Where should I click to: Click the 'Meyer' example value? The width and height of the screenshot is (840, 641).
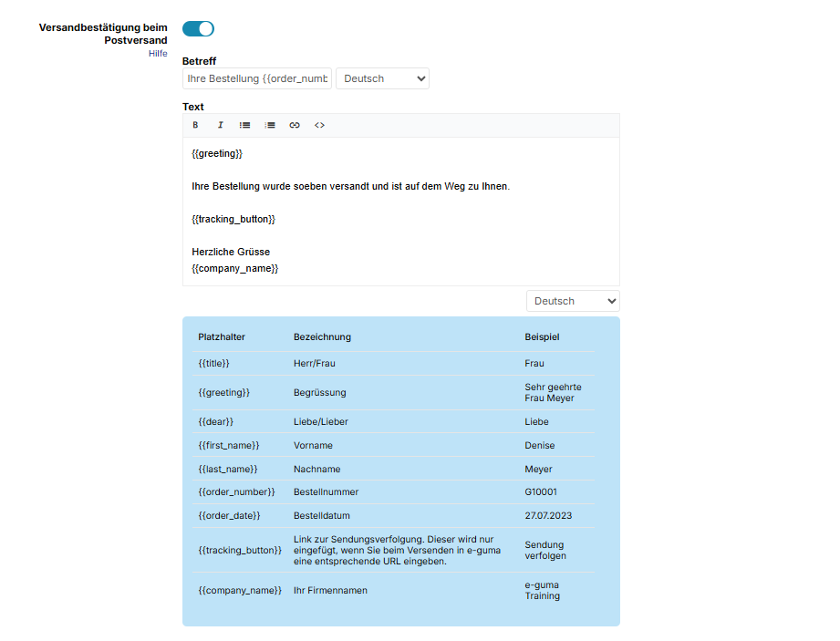click(538, 469)
